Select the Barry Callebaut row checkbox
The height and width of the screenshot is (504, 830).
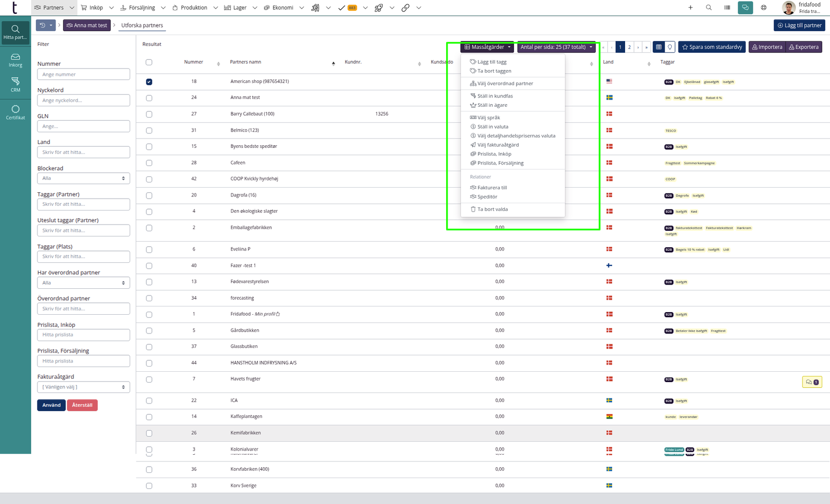(149, 114)
